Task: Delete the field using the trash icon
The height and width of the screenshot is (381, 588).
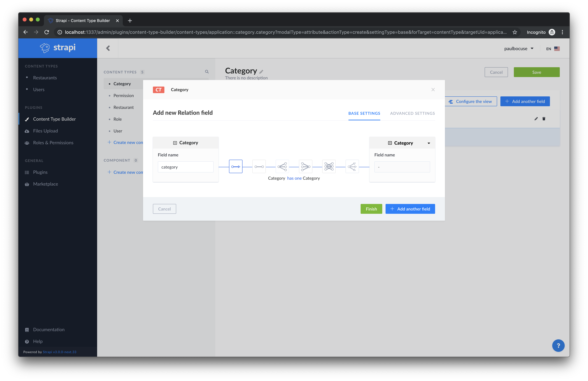Action: [544, 119]
